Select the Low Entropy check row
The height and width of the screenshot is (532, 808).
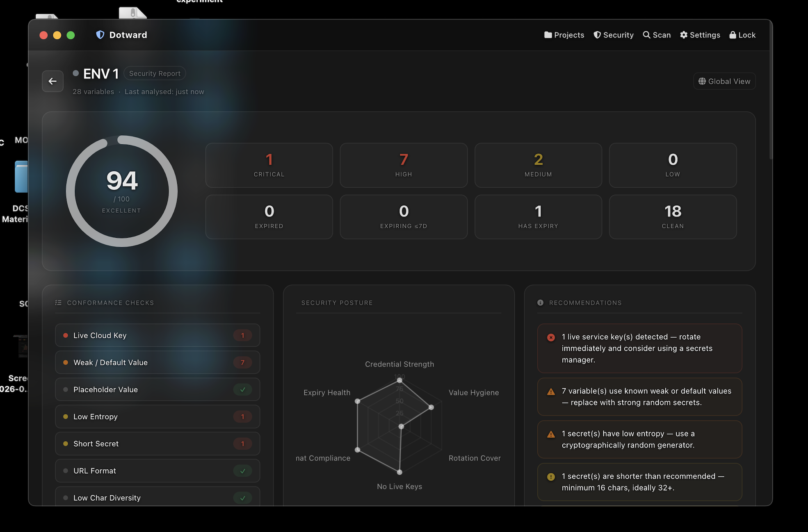157,416
